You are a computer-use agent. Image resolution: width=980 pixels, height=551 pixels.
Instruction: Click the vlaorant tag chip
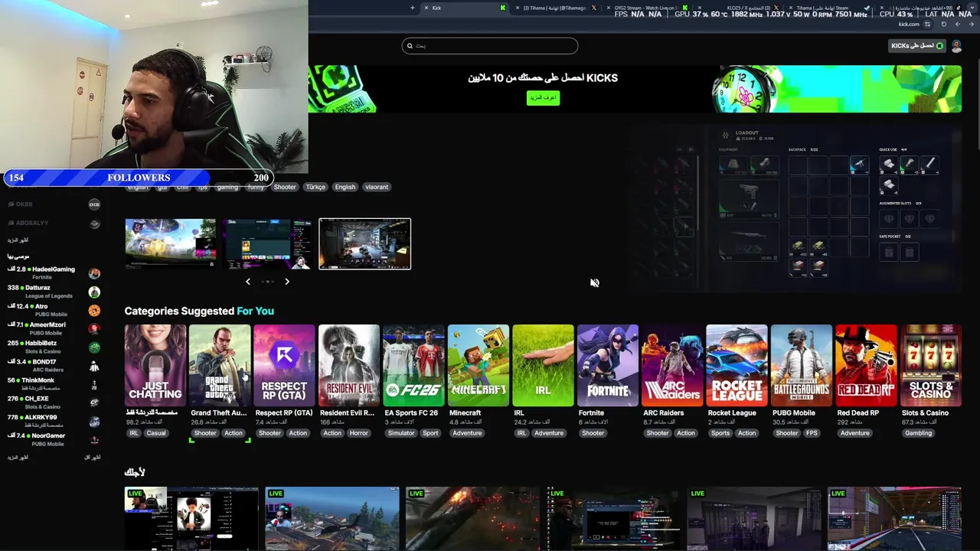click(x=377, y=187)
